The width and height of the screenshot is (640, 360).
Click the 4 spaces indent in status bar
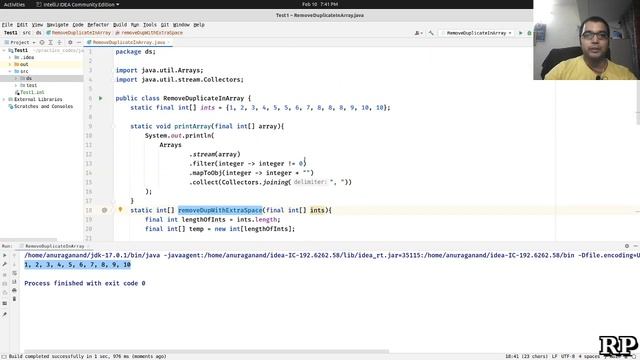pos(589,356)
